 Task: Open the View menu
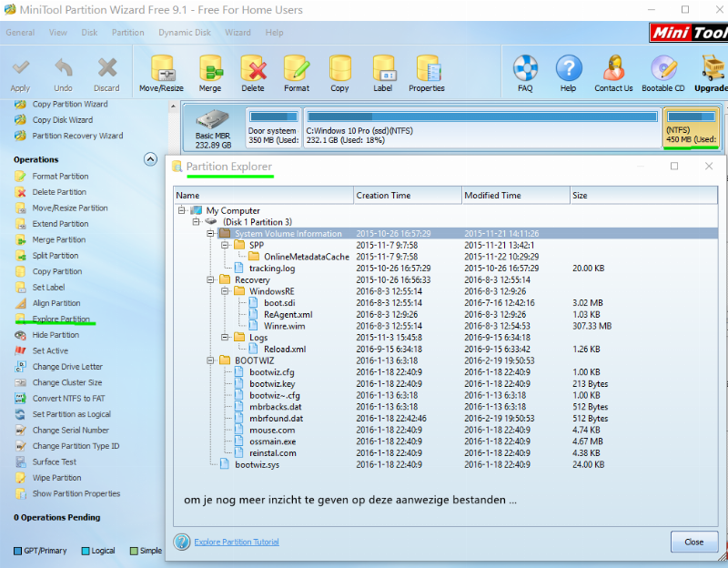coord(58,33)
